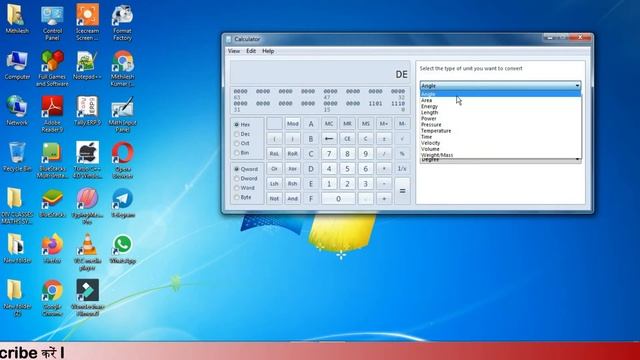Image resolution: width=640 pixels, height=360 pixels.
Task: Select the Bin radio button
Action: tap(242, 153)
